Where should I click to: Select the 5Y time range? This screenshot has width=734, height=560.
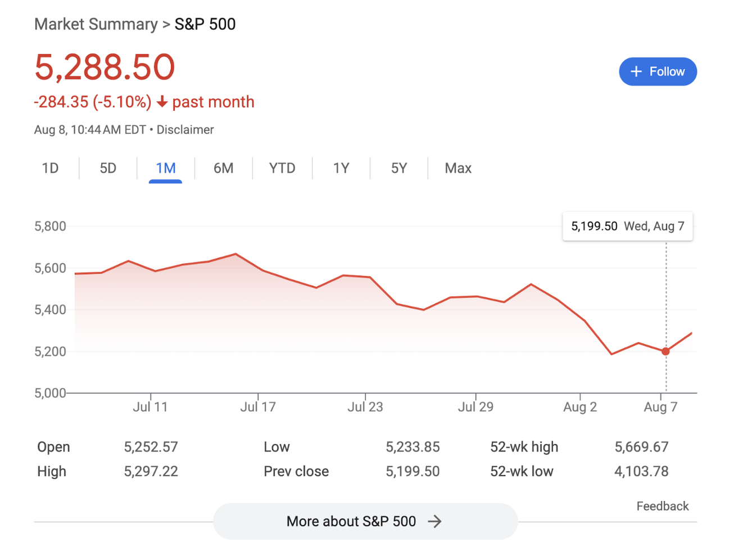(x=399, y=168)
